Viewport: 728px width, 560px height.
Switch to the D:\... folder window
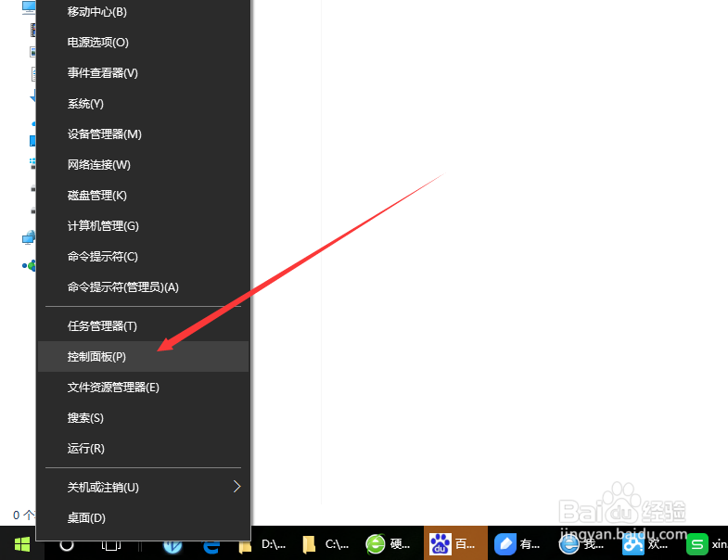[262, 544]
